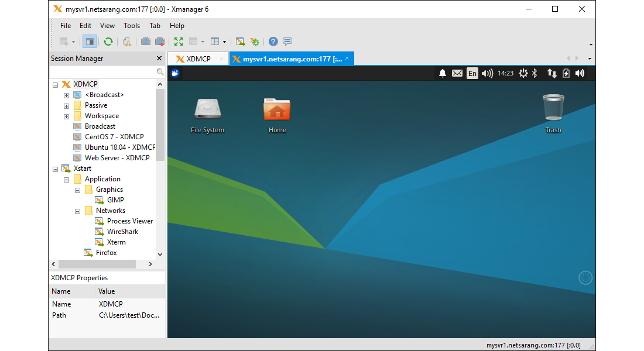644x351 pixels.
Task: Toggle the Session Manager pane toolbar button
Action: [x=89, y=42]
